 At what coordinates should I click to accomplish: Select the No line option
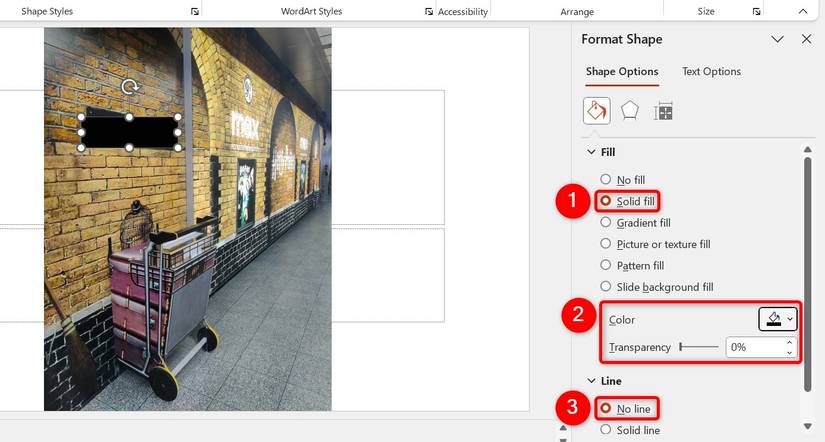(626, 409)
